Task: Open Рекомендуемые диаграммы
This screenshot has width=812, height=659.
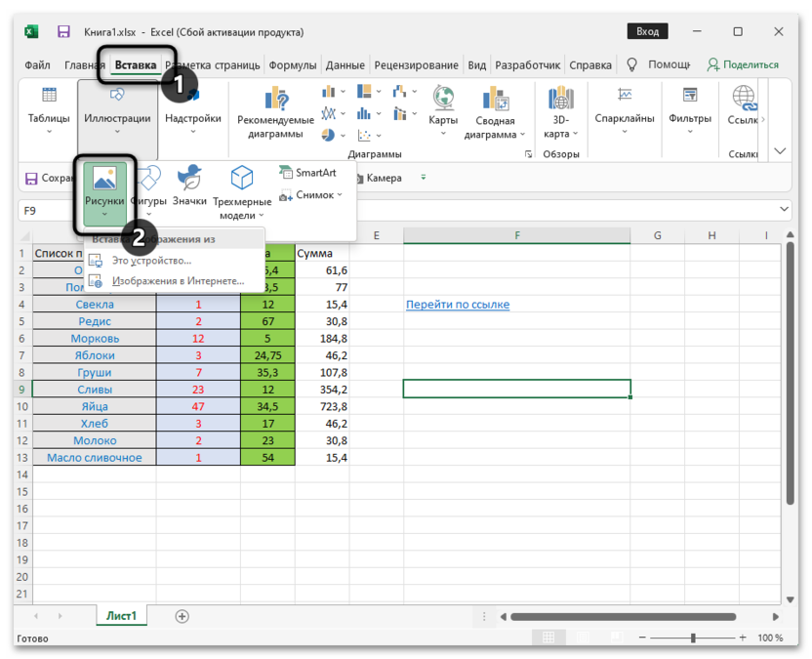Action: click(275, 112)
